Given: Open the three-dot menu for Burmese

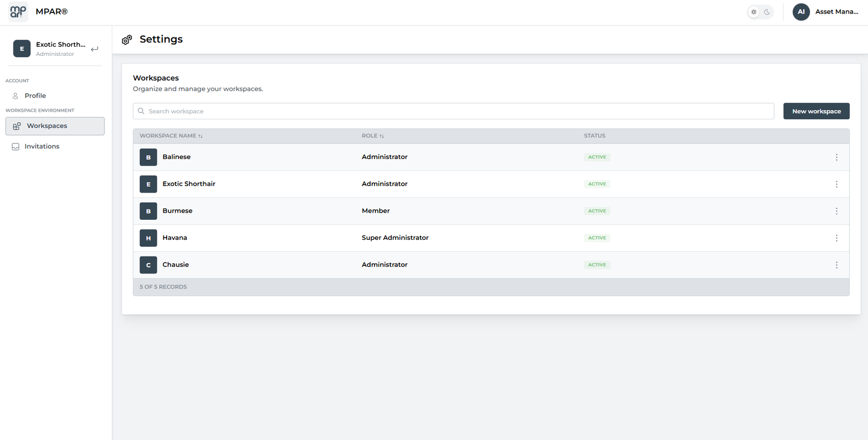Looking at the screenshot, I should tap(836, 211).
